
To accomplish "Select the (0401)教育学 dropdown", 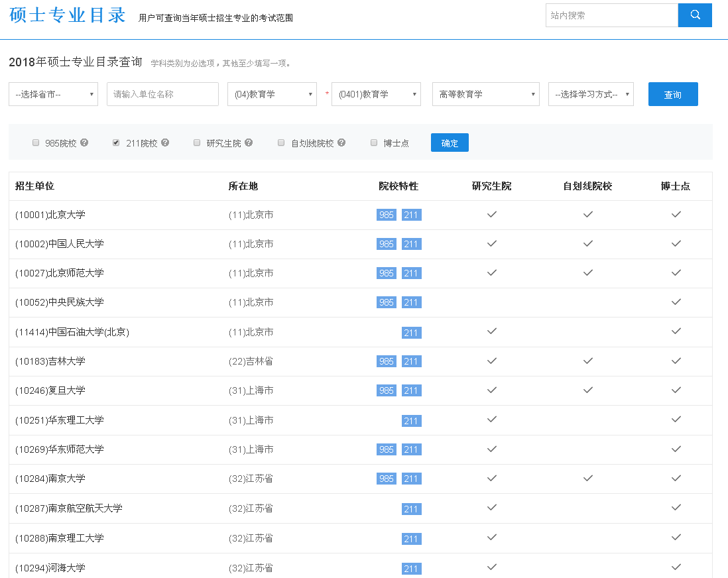I will (375, 93).
